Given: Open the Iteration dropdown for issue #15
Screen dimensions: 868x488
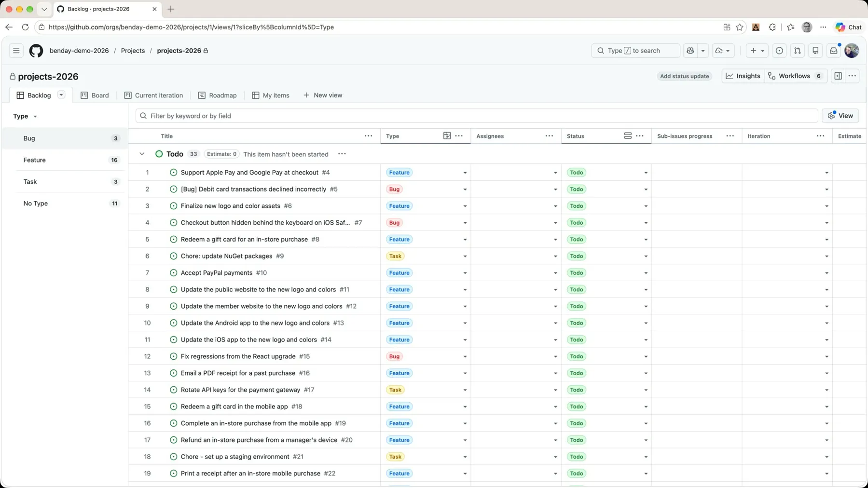Looking at the screenshot, I should pos(827,356).
